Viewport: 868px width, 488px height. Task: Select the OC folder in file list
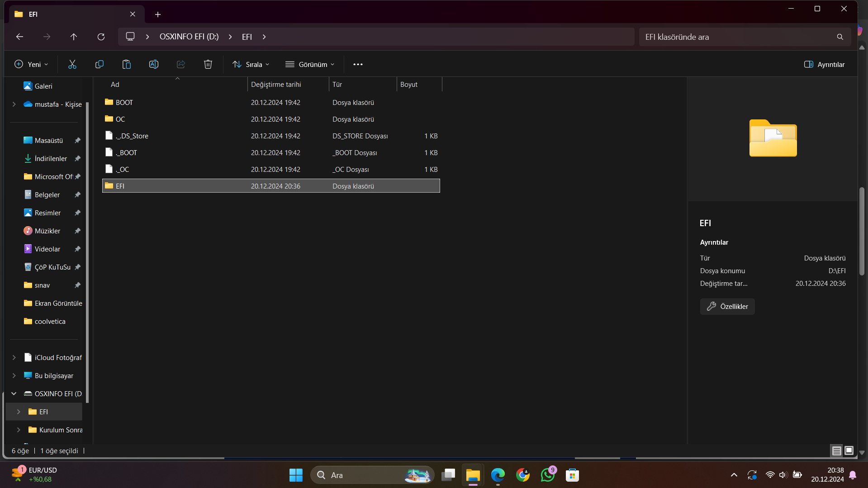pyautogui.click(x=120, y=119)
